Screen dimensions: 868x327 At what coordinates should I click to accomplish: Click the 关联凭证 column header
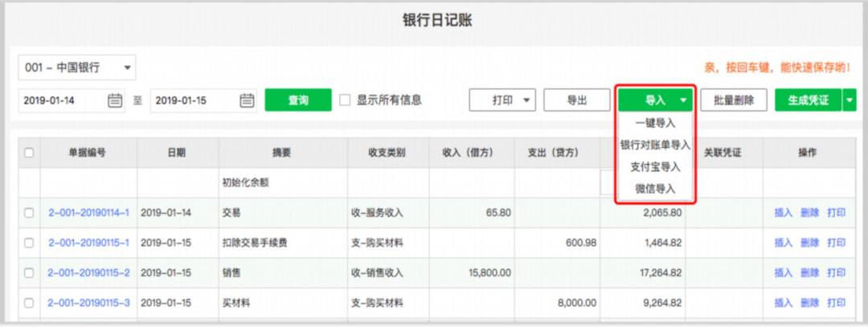click(x=723, y=153)
